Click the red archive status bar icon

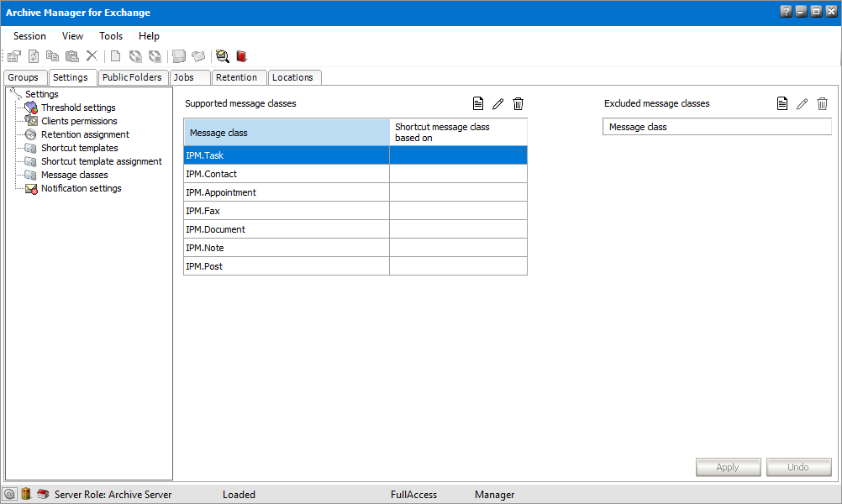(x=44, y=494)
